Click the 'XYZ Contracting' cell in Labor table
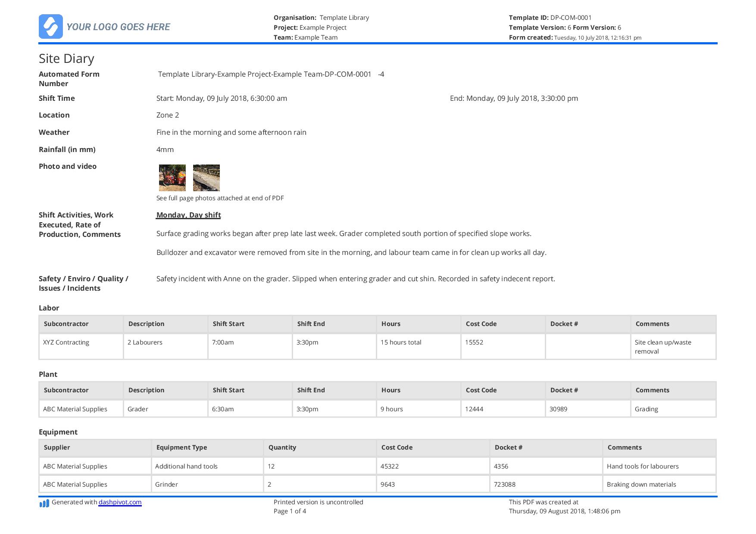Viewport: 756px width, 534px height. tap(81, 347)
